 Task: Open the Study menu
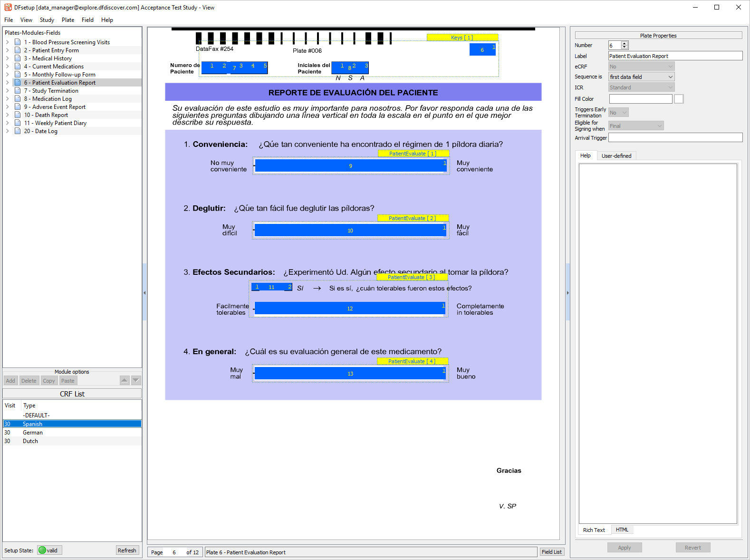pyautogui.click(x=47, y=20)
